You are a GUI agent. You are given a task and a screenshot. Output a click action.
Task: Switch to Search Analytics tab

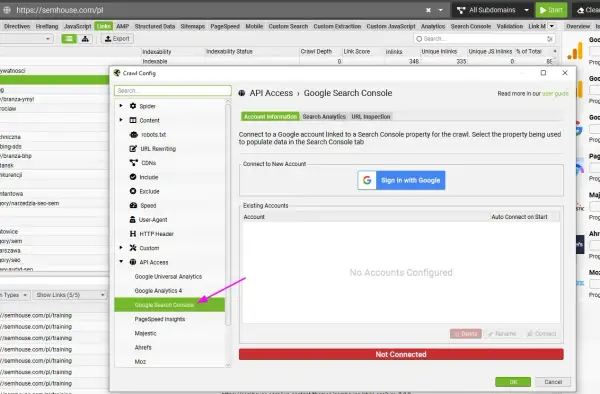click(x=324, y=117)
